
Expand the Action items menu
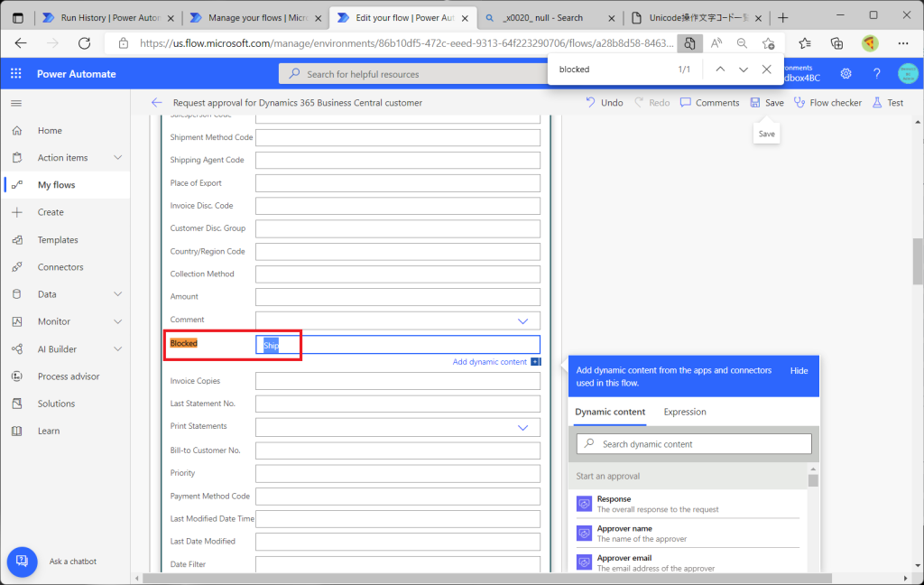(118, 157)
